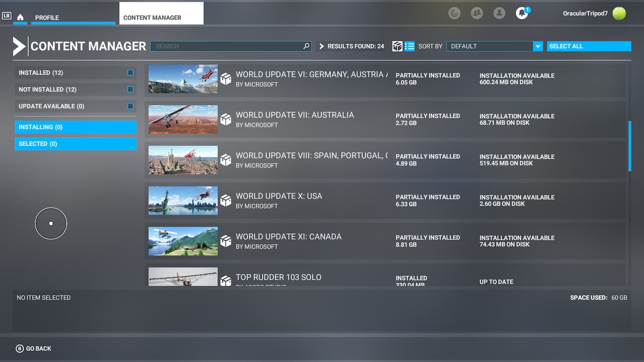Click 2.60 GB on disk text
Screen dimensions: 644x362
[502, 204]
